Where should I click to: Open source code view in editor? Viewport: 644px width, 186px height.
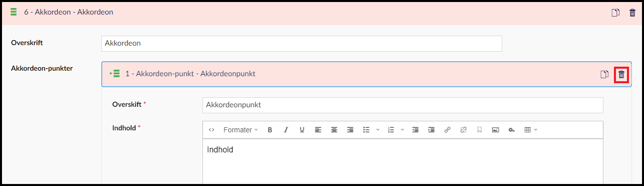[x=211, y=130]
